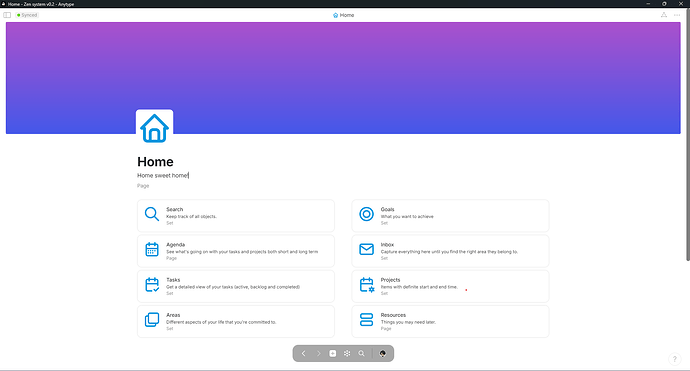Click the Projects calendar-gear icon
This screenshot has width=690, height=371.
(367, 285)
